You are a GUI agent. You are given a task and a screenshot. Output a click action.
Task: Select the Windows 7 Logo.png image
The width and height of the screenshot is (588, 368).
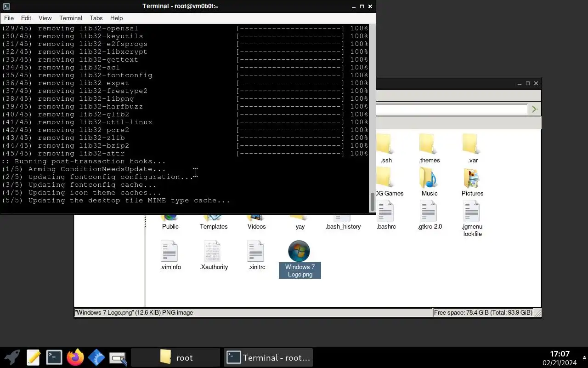(300, 259)
